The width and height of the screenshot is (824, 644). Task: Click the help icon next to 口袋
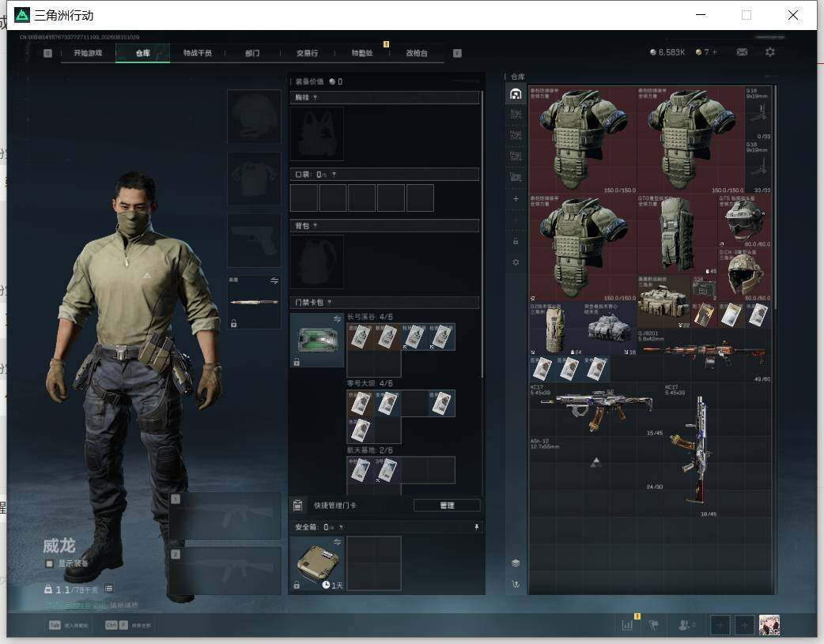(334, 175)
